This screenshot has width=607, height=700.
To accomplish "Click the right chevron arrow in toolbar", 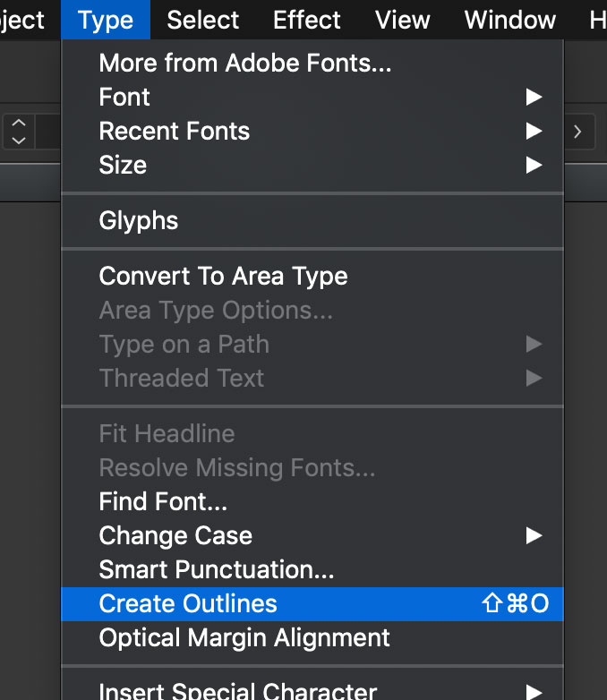I will tap(577, 132).
